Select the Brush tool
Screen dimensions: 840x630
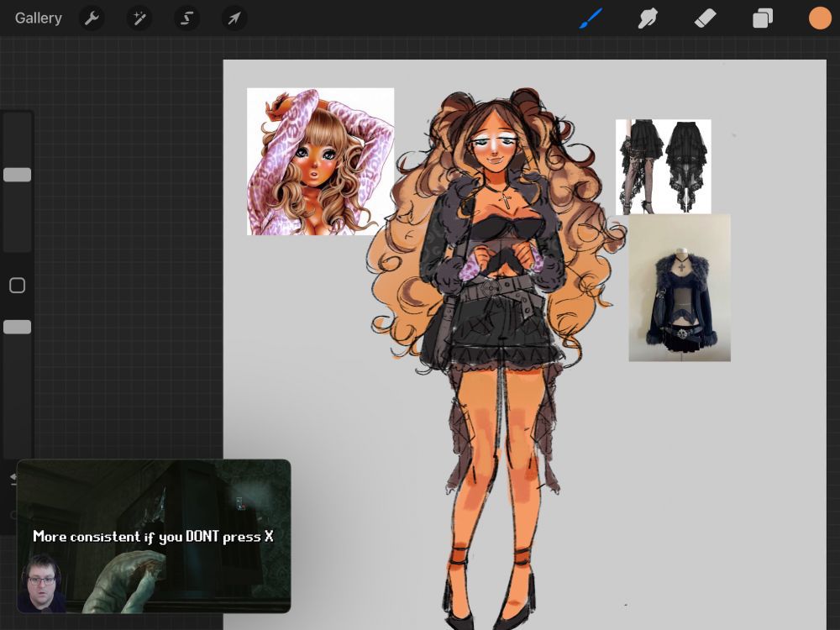[x=591, y=18]
